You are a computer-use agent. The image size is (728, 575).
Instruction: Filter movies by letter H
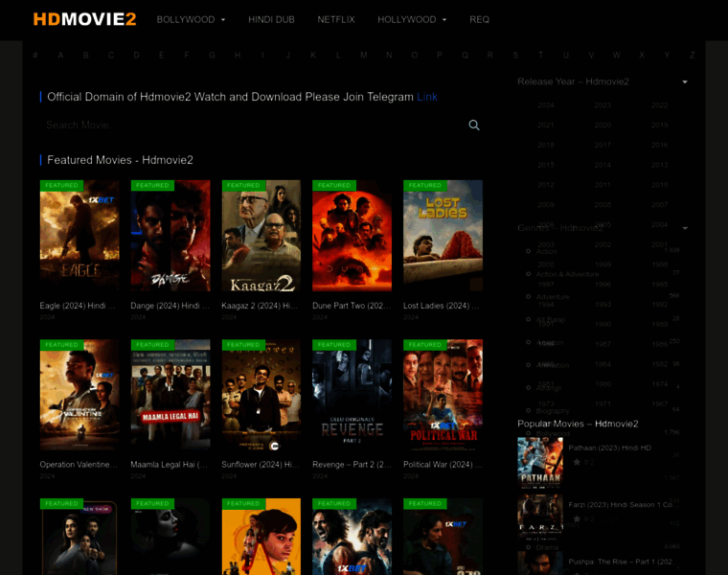coord(238,56)
